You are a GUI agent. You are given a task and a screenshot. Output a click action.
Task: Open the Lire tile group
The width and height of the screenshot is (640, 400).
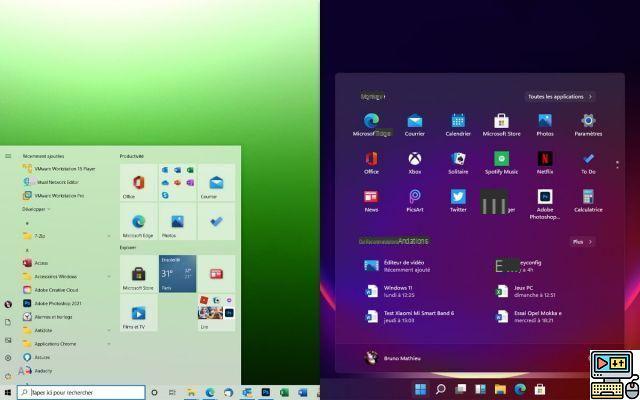coord(216,313)
